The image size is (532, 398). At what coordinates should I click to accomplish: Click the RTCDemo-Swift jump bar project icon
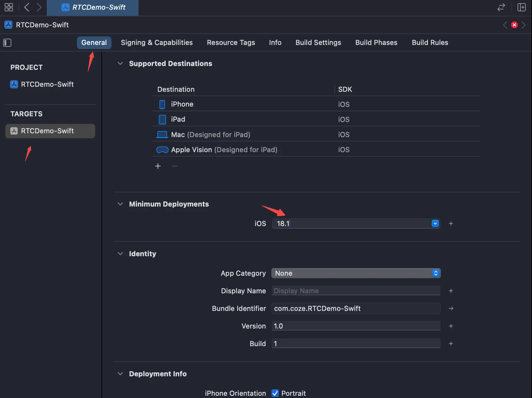8,25
